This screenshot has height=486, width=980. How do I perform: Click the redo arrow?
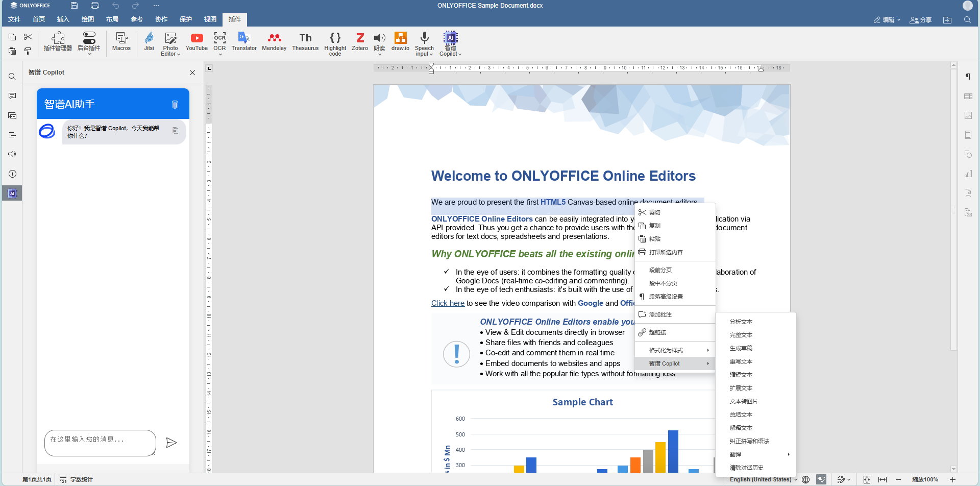click(x=135, y=6)
